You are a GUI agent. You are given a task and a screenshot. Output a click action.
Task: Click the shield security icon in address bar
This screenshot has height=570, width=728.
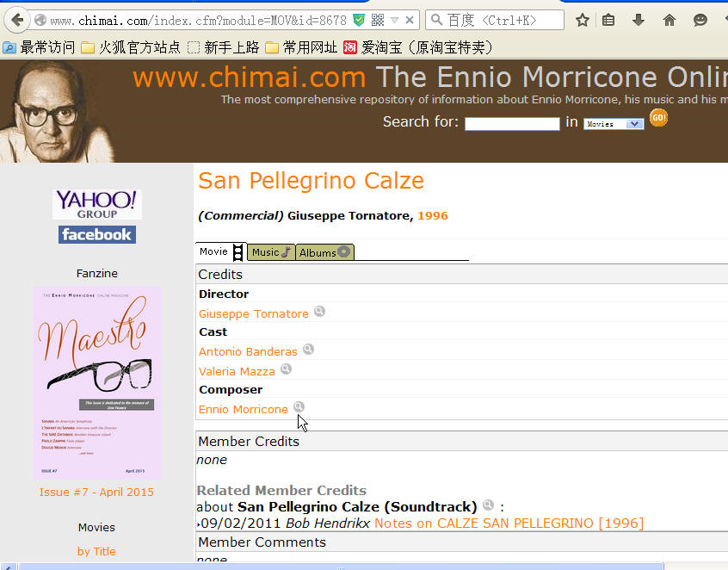(x=359, y=20)
